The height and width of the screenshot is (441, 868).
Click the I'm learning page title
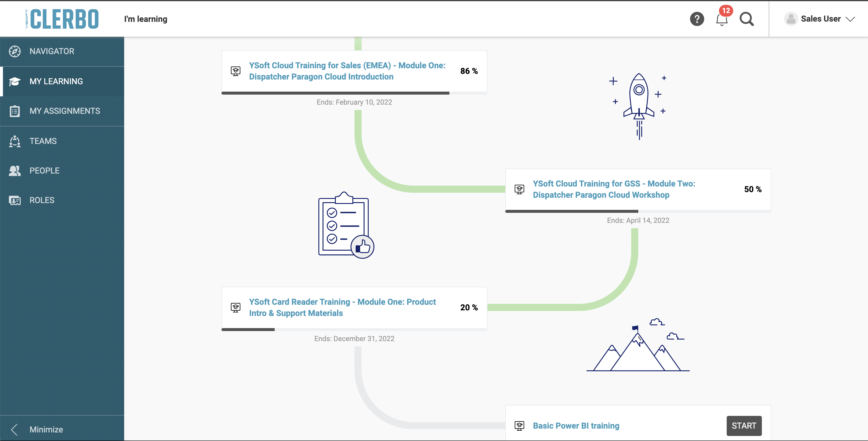pos(145,19)
